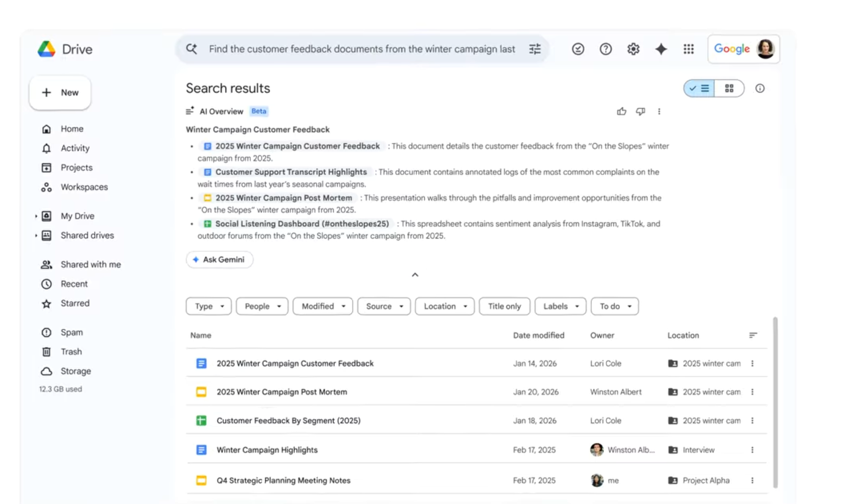This screenshot has width=851, height=504.
Task: Open the People filter dropdown
Action: tap(262, 306)
